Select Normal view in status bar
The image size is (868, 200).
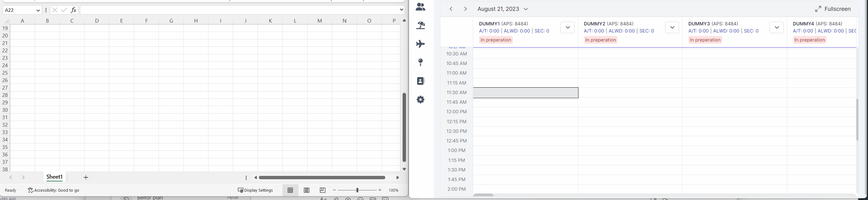(x=290, y=190)
